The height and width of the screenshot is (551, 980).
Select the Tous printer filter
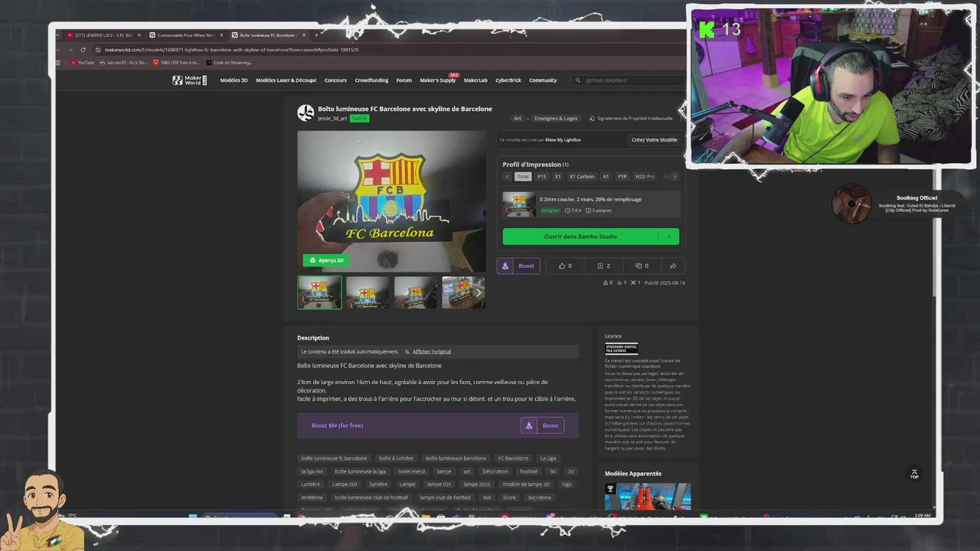tap(523, 176)
